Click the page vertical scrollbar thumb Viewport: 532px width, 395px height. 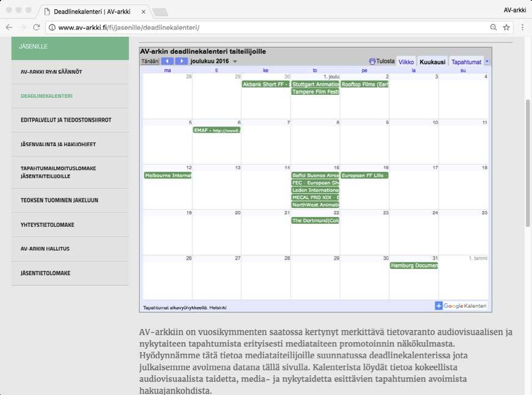pos(528,163)
